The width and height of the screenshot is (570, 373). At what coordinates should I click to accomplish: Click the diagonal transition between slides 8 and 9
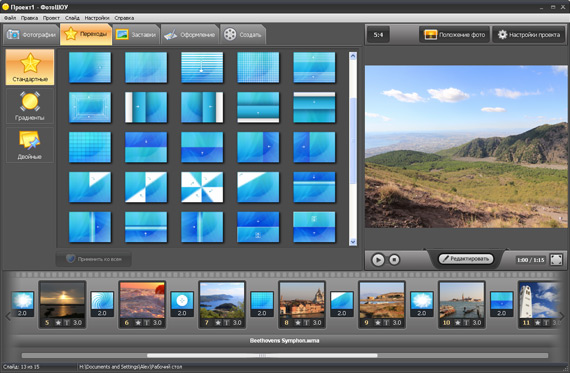coord(342,304)
